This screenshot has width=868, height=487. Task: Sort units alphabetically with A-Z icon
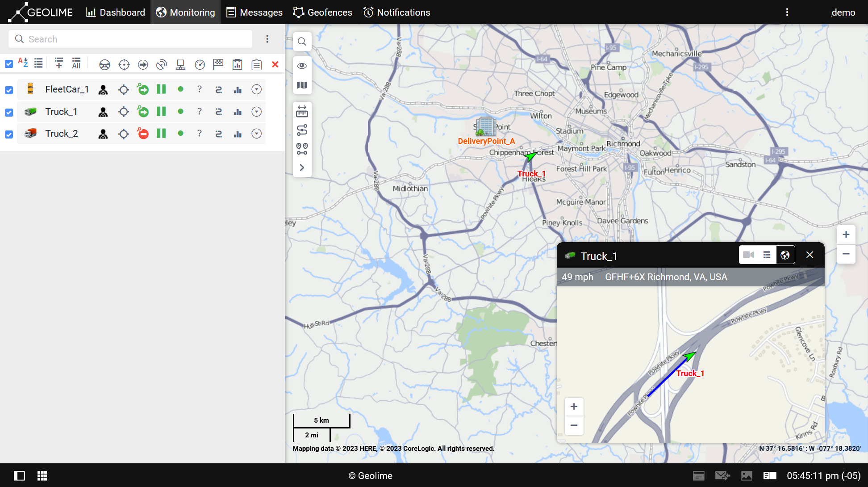23,63
